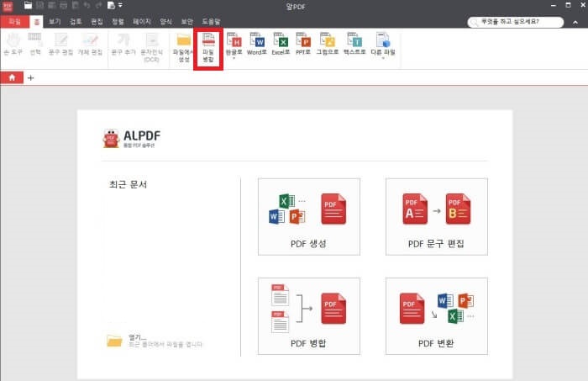Click the 최근 문서 heading
The width and height of the screenshot is (588, 381).
128,185
